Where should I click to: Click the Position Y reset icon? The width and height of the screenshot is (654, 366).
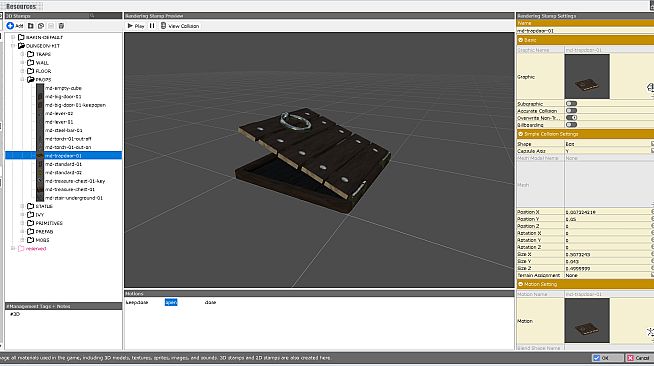click(x=652, y=219)
